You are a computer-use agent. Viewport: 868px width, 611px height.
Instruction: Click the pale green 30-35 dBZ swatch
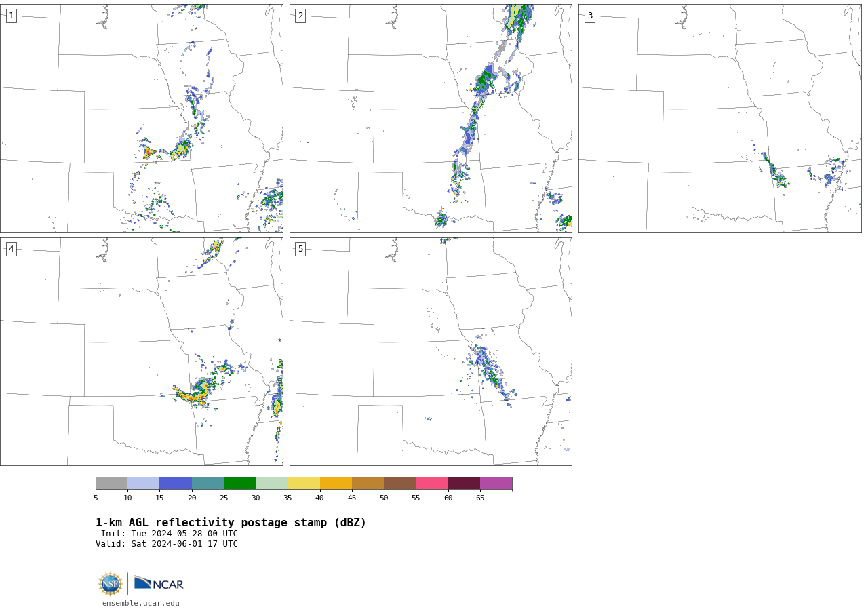pos(272,484)
